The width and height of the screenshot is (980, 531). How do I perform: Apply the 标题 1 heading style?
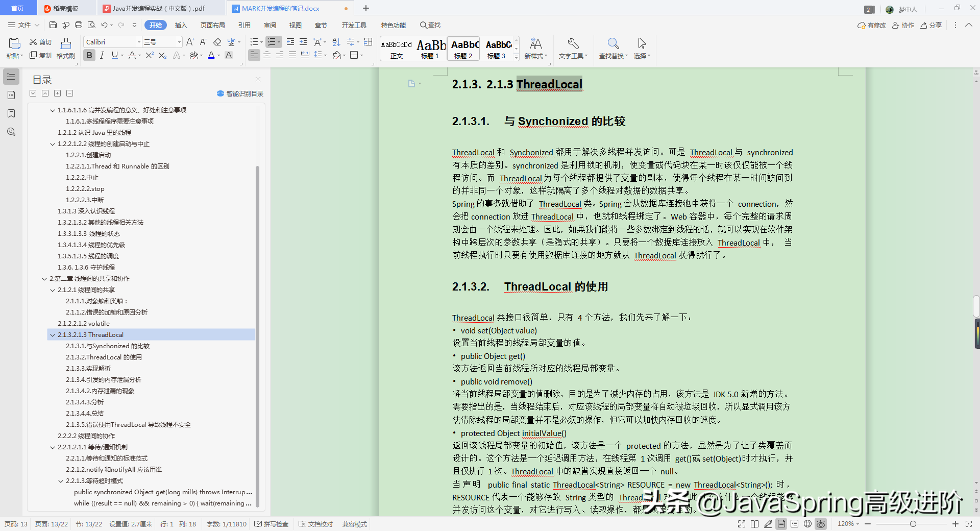431,49
